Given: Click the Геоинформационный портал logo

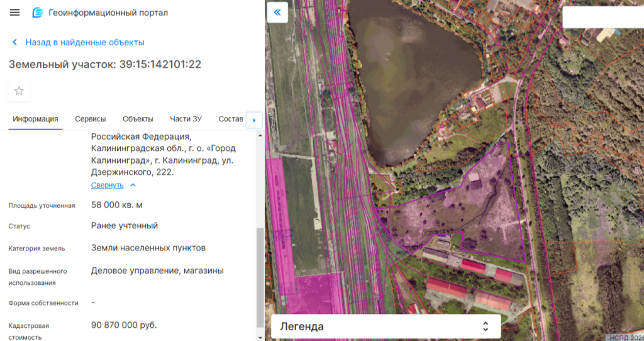Looking at the screenshot, I should 38,13.
